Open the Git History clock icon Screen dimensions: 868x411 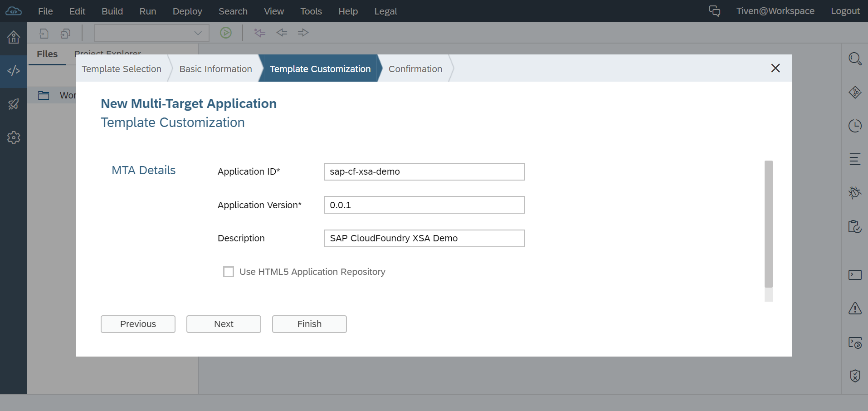pyautogui.click(x=855, y=126)
